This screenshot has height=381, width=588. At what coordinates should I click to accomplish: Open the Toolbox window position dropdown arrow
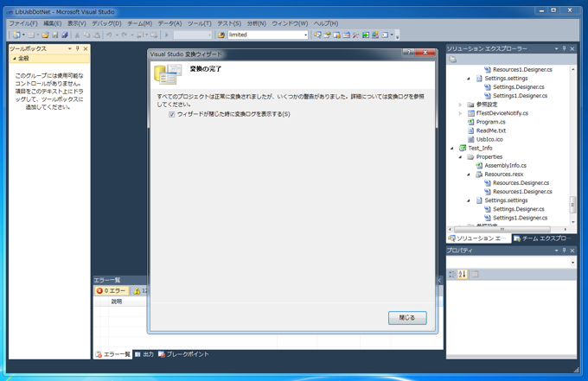(70, 48)
